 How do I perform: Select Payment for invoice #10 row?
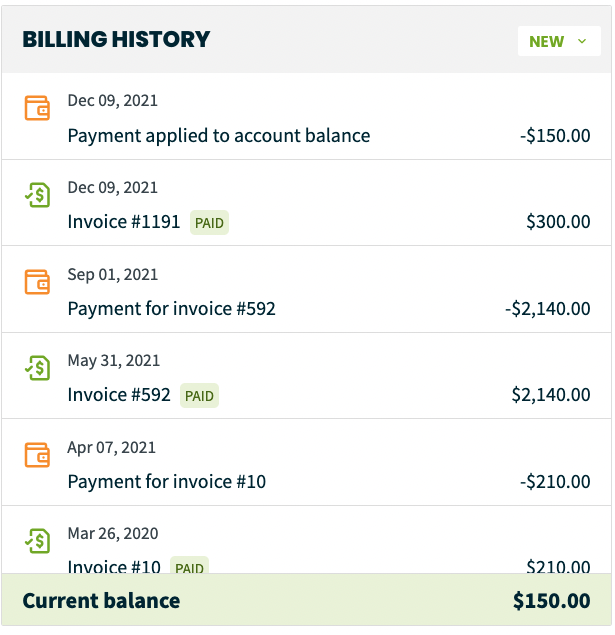click(166, 482)
